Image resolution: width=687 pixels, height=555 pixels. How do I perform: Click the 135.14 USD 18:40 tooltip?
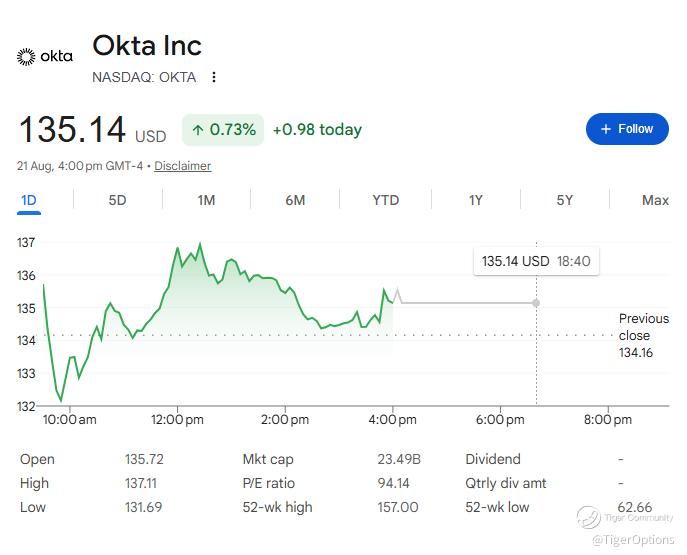click(x=536, y=262)
